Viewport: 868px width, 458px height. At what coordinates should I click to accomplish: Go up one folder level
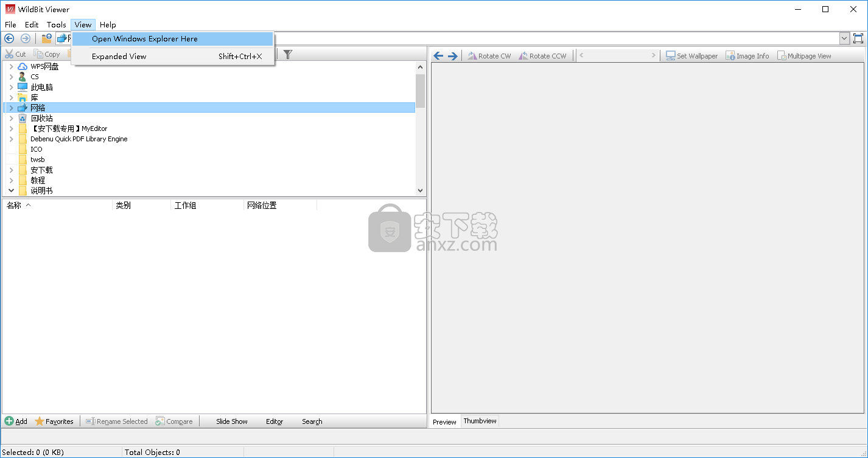coord(46,38)
